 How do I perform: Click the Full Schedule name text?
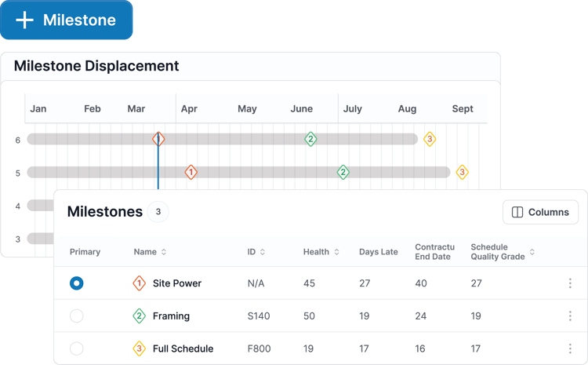click(183, 349)
